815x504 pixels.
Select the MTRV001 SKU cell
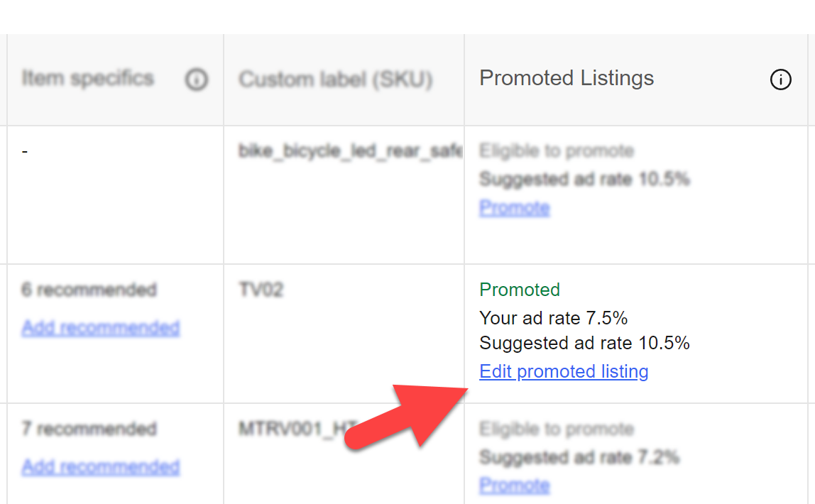pos(297,429)
